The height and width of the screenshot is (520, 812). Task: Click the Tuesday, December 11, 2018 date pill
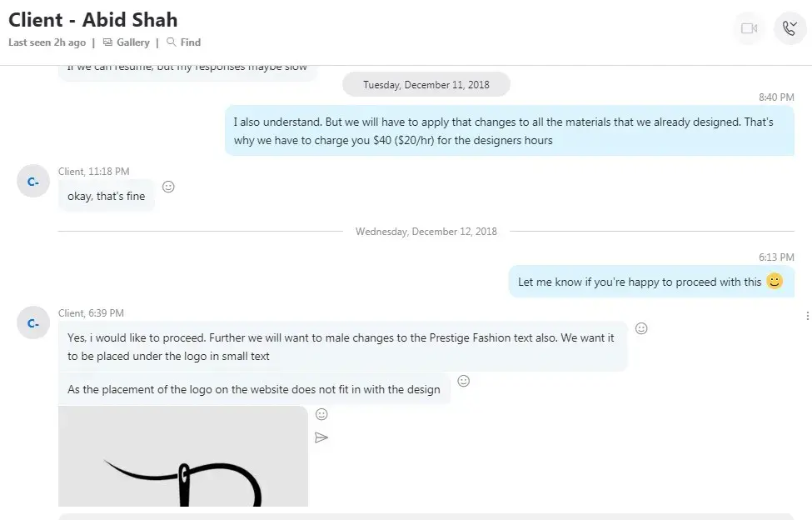click(x=426, y=85)
